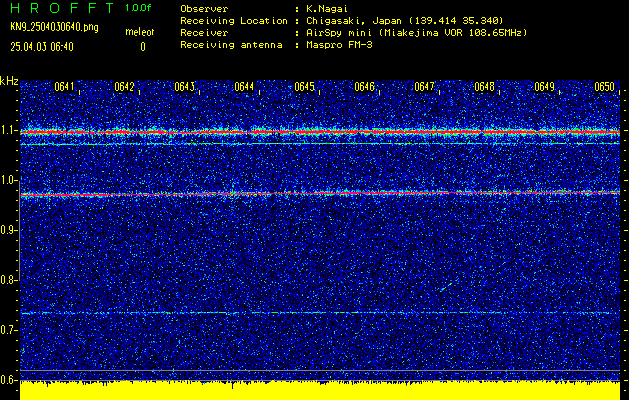Click the 0648 time marker

pos(484,87)
